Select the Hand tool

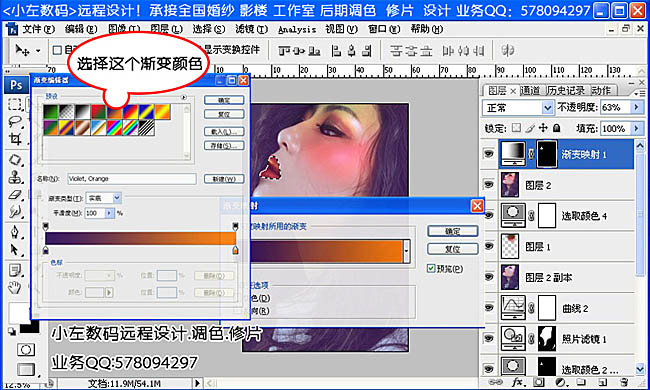[x=15, y=287]
